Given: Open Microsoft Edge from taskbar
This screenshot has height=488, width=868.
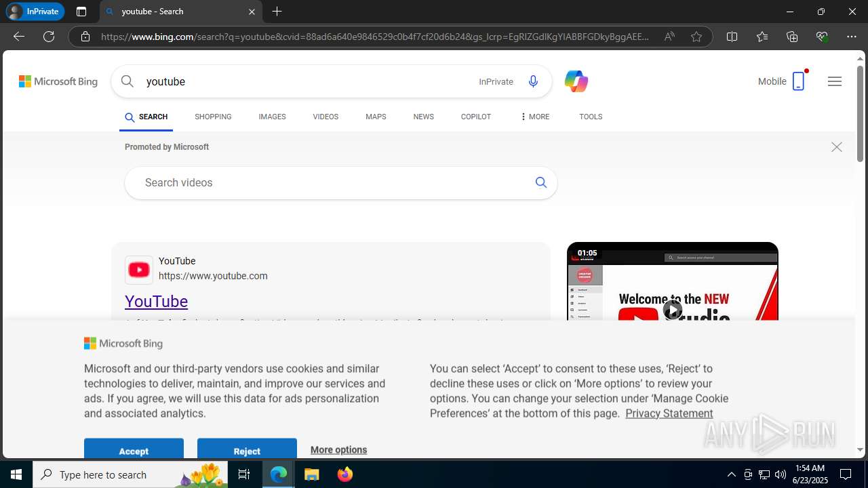Looking at the screenshot, I should point(279,474).
